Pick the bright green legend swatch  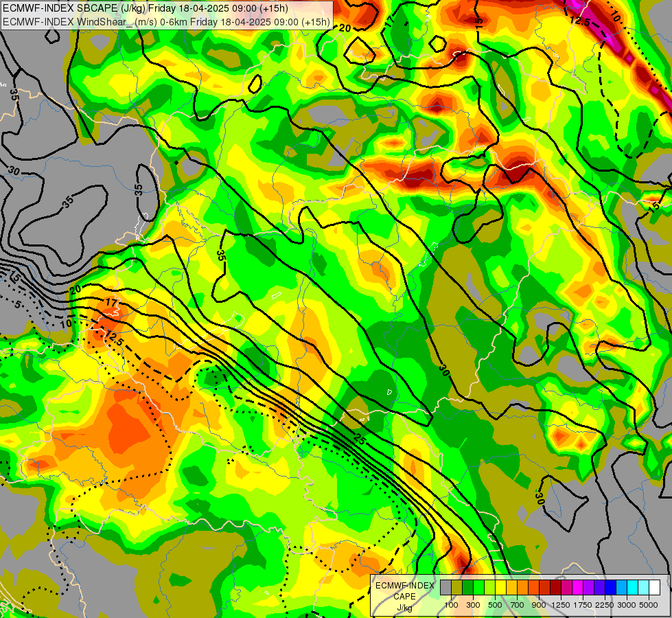point(478,587)
